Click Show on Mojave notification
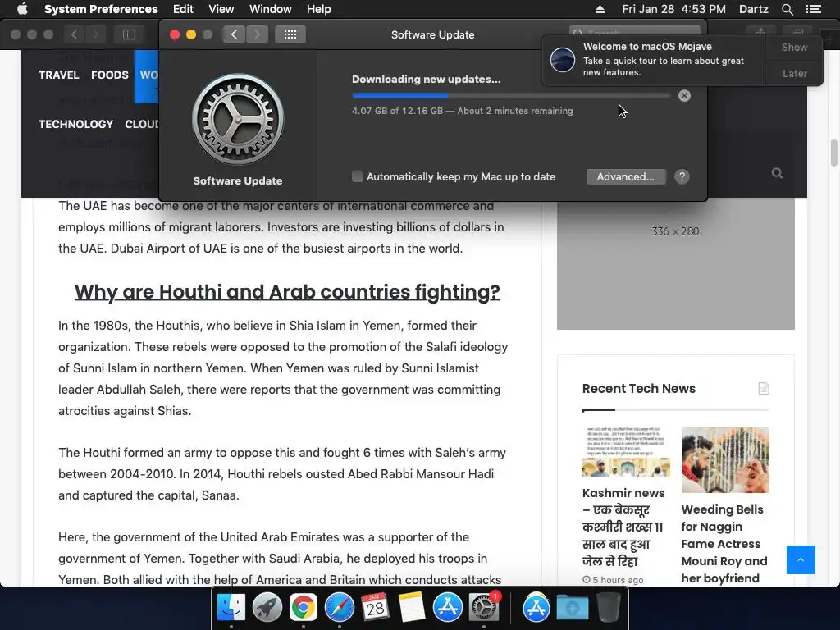Screen dimensions: 840x630 coord(794,47)
